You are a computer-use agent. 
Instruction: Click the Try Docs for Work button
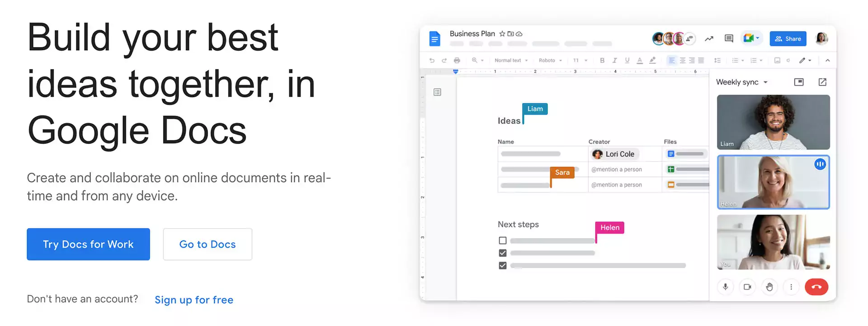[x=88, y=244]
